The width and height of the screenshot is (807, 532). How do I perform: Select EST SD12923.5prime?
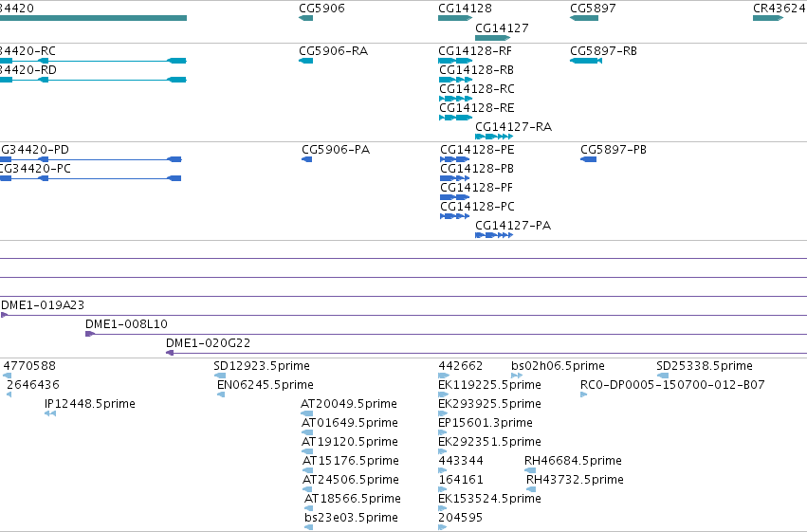tap(220, 376)
